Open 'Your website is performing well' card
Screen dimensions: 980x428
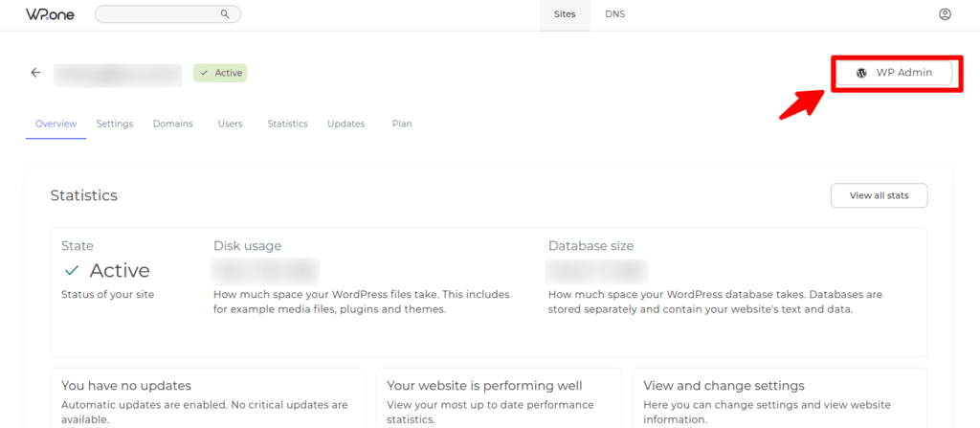click(x=499, y=397)
